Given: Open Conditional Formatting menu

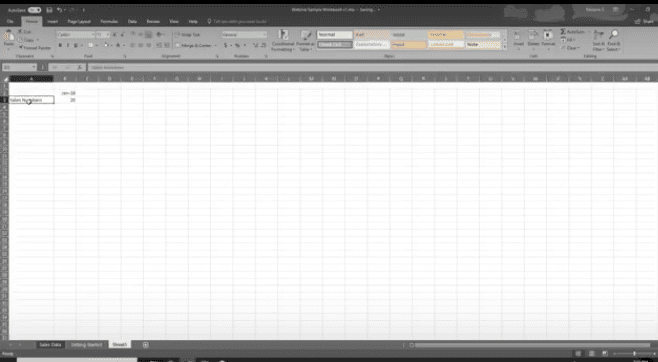Looking at the screenshot, I should tap(282, 40).
